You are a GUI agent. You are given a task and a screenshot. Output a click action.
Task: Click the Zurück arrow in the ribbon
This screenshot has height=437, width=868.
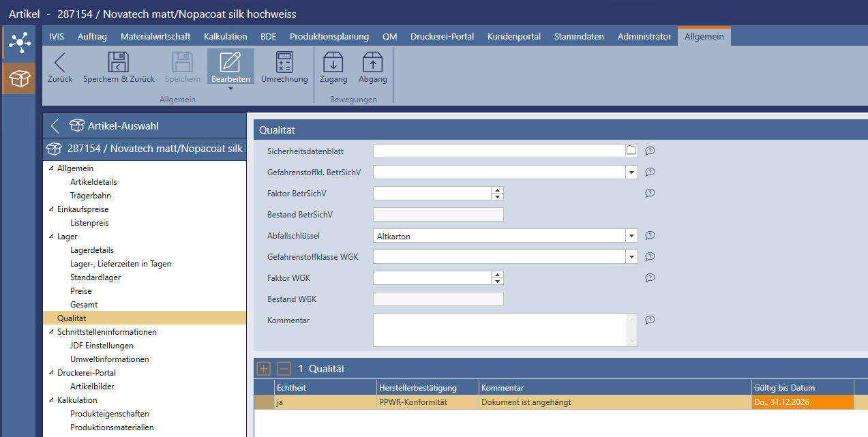(x=60, y=62)
